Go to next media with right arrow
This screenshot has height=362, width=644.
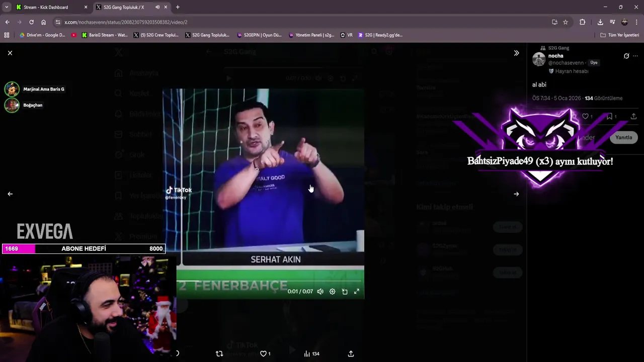tap(516, 194)
